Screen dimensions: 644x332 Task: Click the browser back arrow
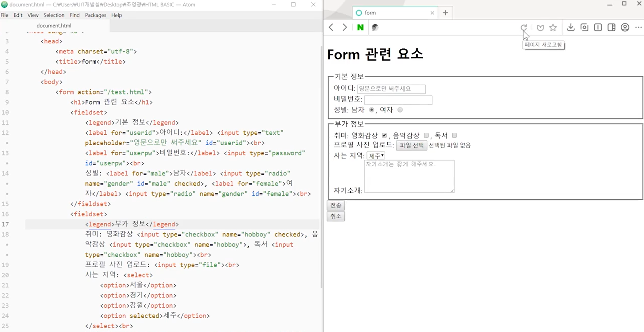[x=331, y=27]
